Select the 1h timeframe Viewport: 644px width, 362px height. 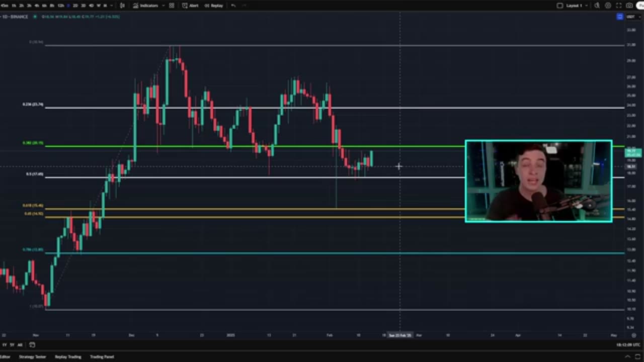point(14,6)
